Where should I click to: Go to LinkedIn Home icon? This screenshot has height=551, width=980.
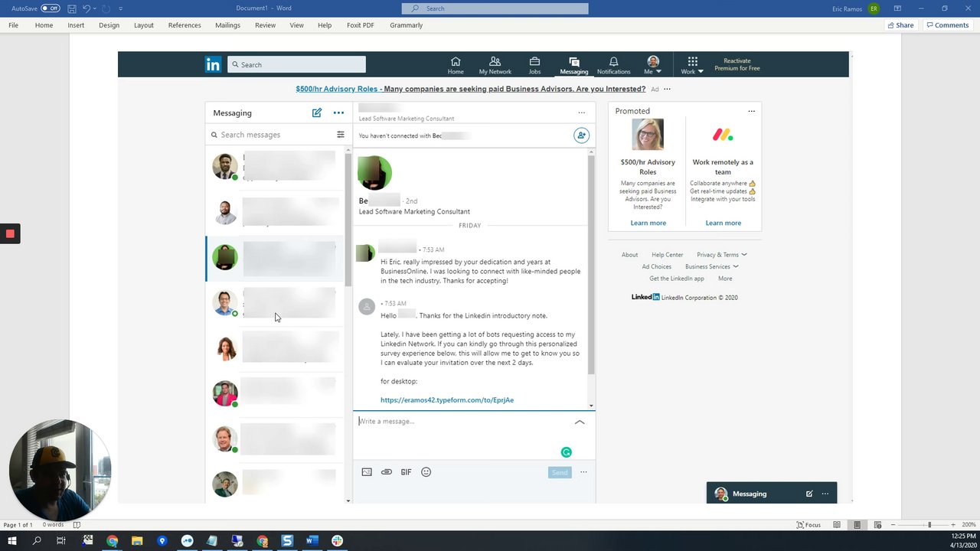tap(456, 65)
